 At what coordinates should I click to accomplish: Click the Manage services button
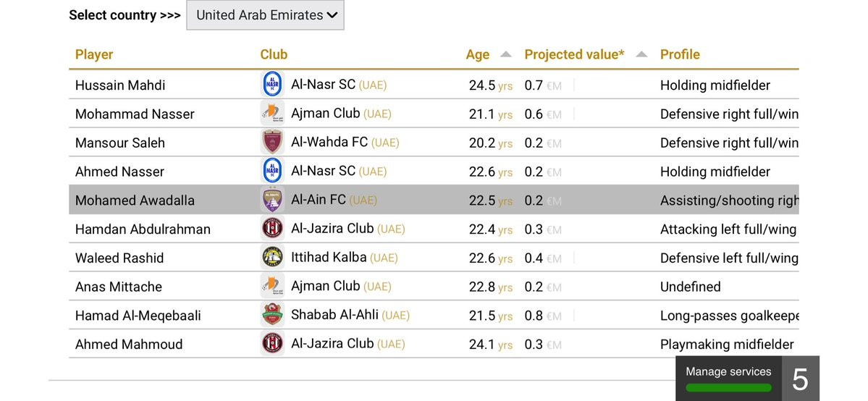(x=728, y=372)
